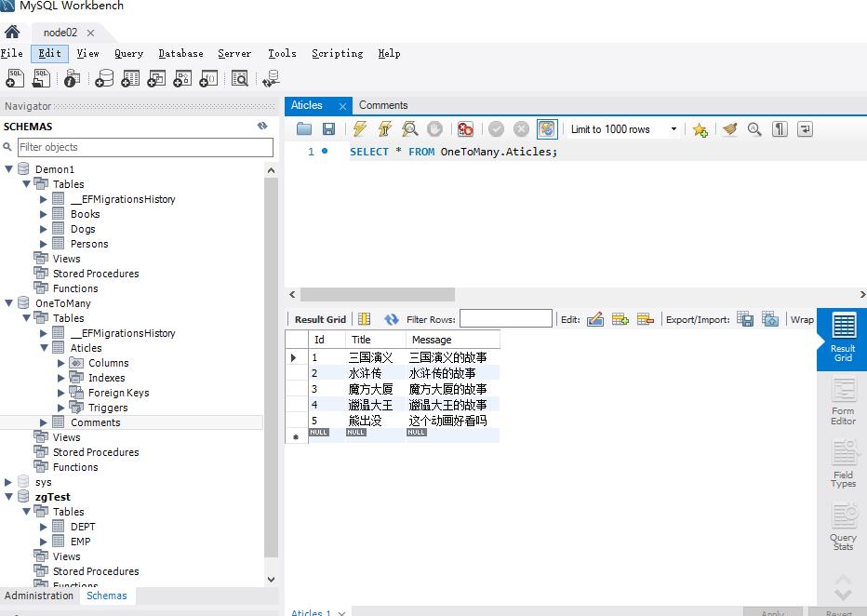Commit transaction checkmark icon
The height and width of the screenshot is (616, 867).
496,129
